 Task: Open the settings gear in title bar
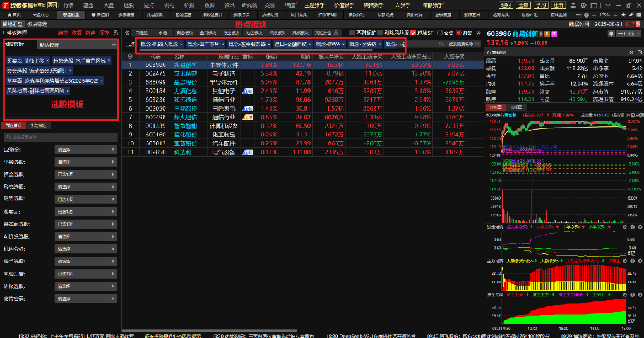583,5
